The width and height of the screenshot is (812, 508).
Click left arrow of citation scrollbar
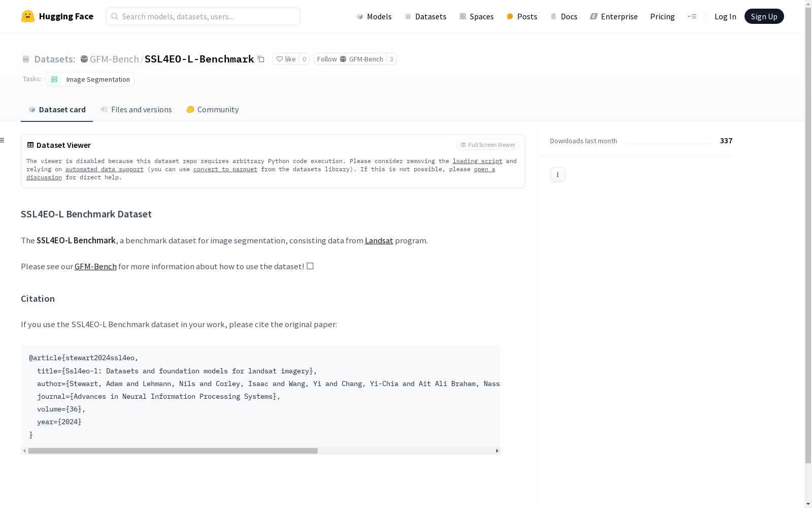(24, 451)
